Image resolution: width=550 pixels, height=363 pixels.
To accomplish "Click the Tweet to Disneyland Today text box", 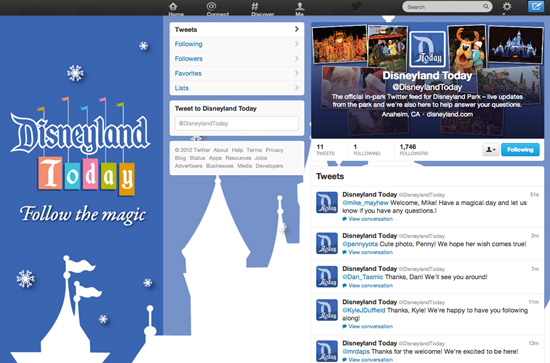I will [x=237, y=123].
